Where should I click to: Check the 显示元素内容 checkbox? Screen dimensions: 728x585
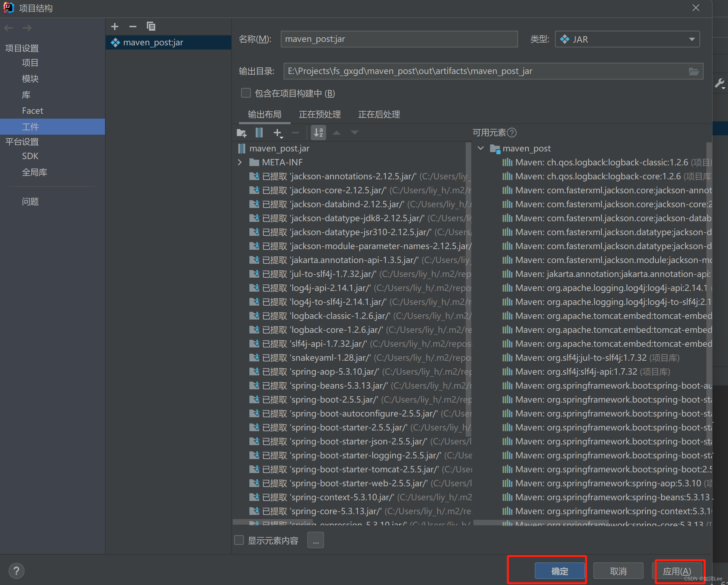[x=239, y=540]
